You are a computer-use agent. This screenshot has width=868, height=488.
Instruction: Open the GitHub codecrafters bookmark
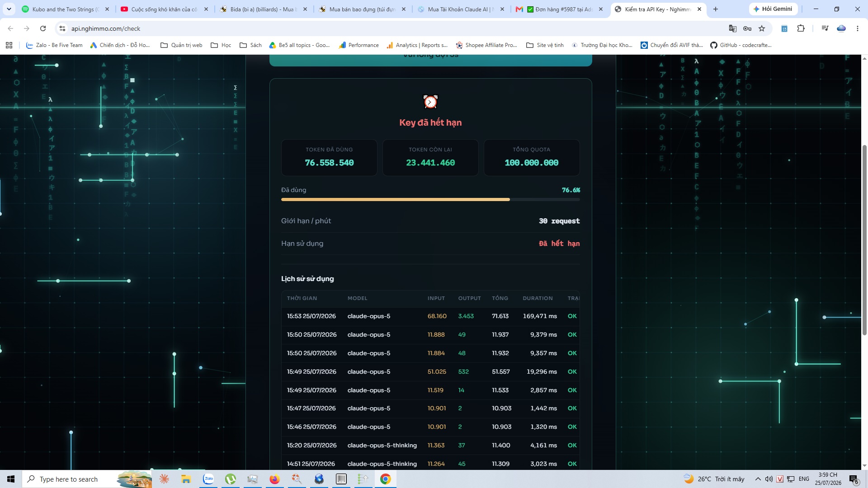tap(741, 45)
